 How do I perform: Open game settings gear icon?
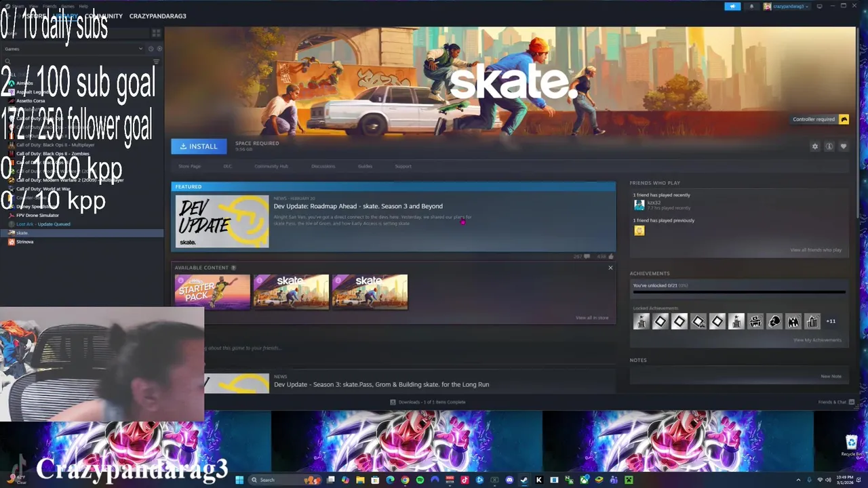pyautogui.click(x=815, y=146)
